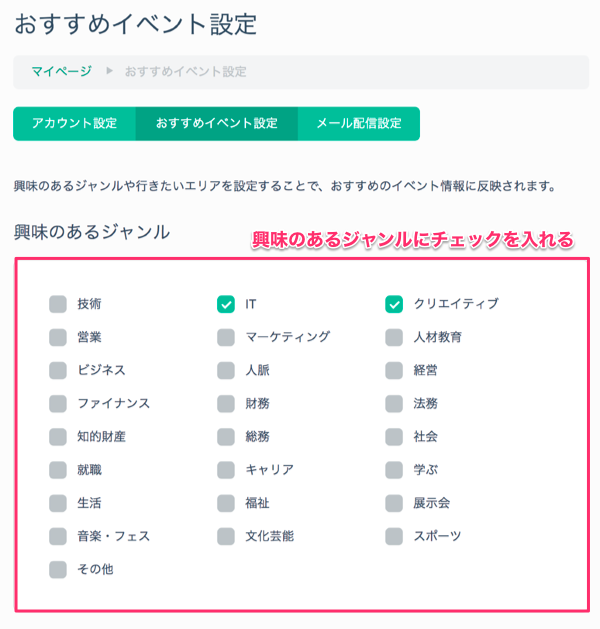The image size is (600, 629).
Task: Toggle the スポーツ checkbox
Action: click(394, 536)
